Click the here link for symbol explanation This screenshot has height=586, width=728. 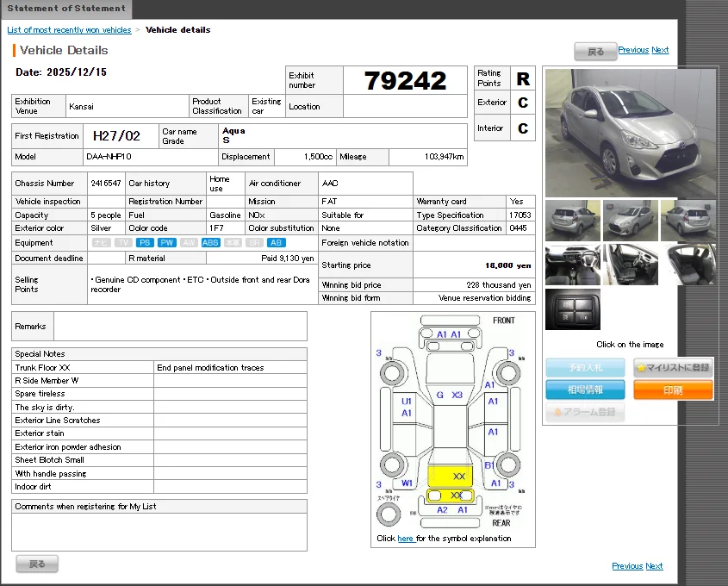coord(405,538)
